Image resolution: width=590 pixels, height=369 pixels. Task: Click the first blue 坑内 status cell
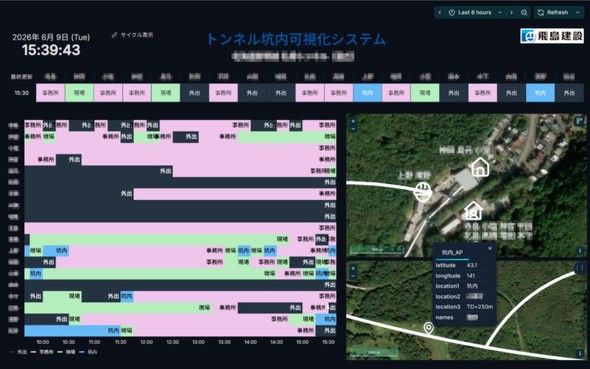367,93
